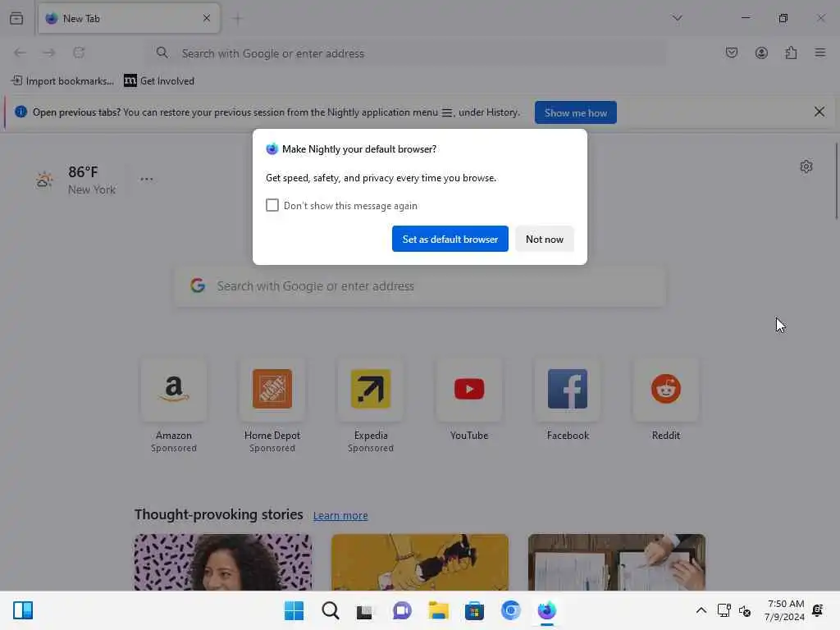Expand hidden system tray icons chevron

tap(701, 610)
